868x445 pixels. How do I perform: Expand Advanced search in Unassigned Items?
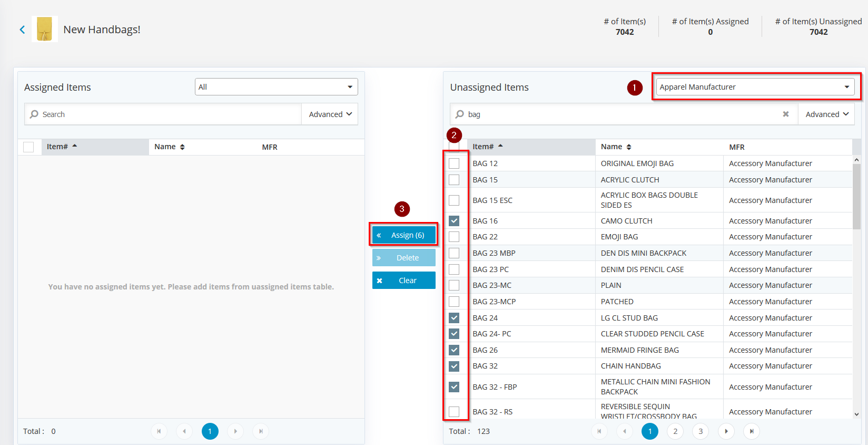click(827, 114)
